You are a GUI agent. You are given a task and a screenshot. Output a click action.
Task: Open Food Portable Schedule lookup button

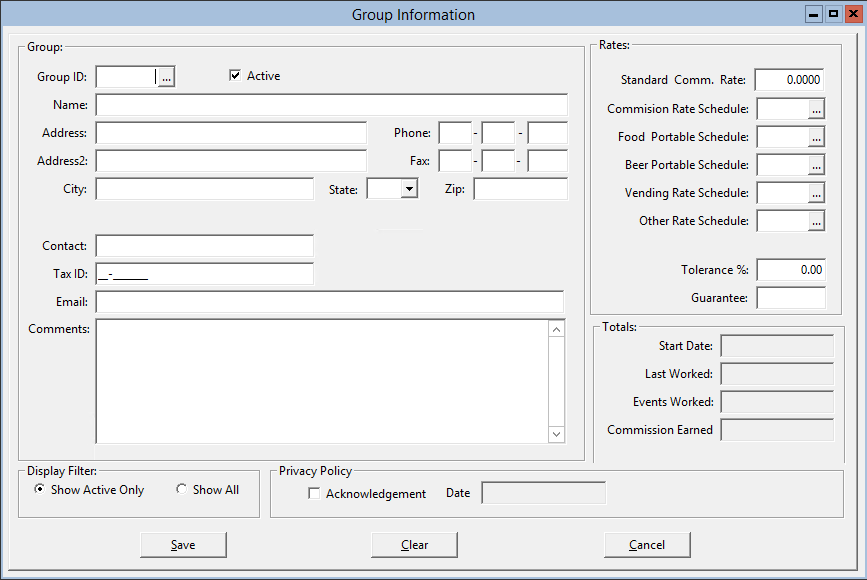pyautogui.click(x=816, y=137)
